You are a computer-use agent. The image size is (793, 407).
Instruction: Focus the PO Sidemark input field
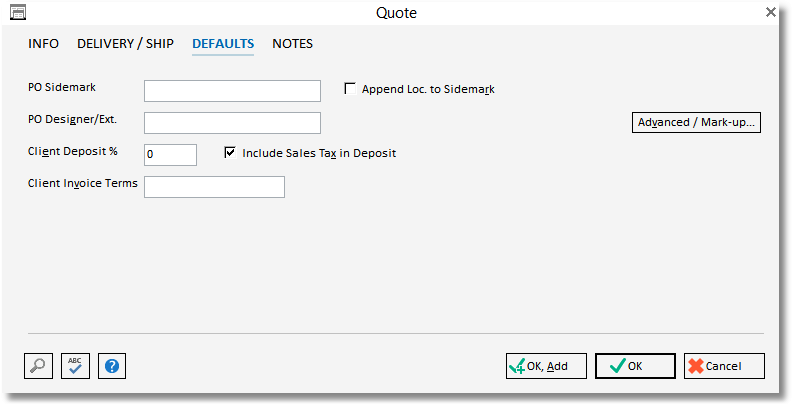click(x=232, y=91)
